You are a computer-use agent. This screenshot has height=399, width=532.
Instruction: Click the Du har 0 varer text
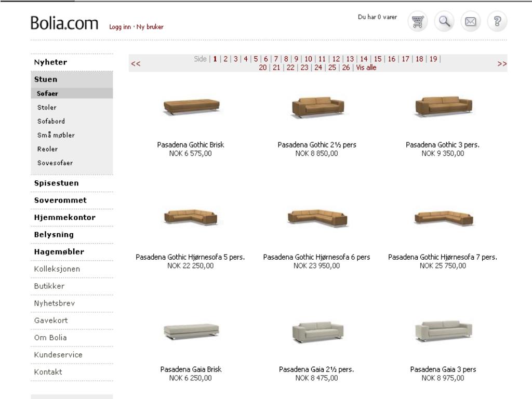[x=377, y=17]
